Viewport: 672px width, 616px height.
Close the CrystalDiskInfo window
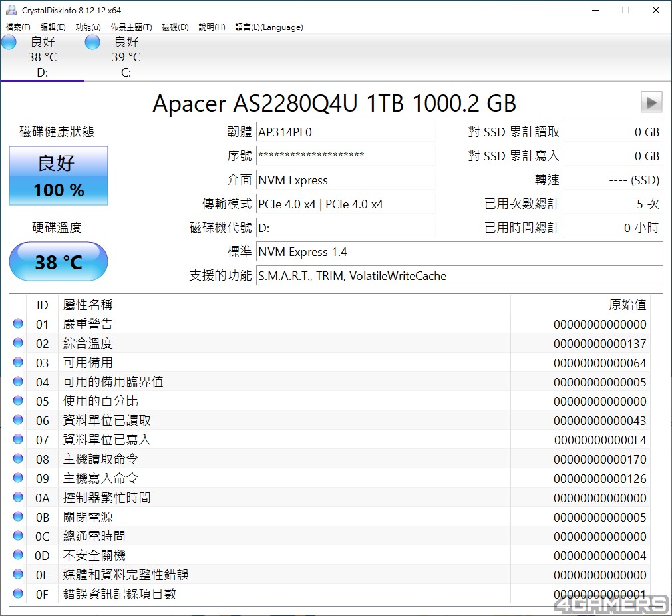656,10
